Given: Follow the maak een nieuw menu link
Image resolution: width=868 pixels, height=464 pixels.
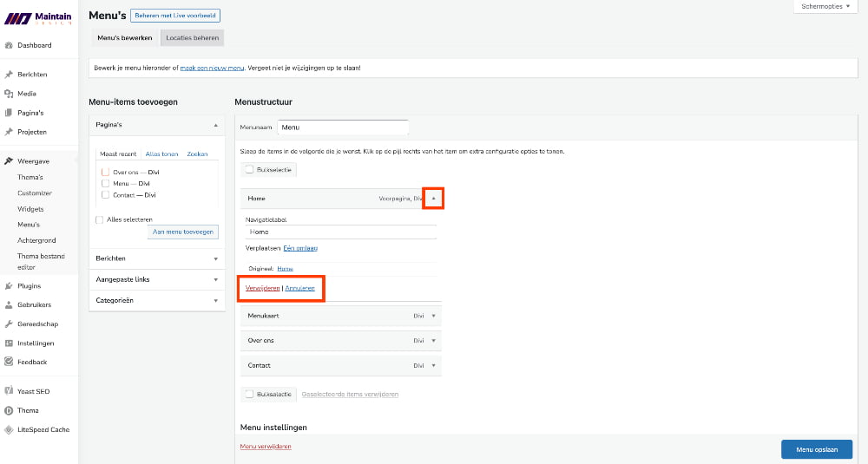Looking at the screenshot, I should (x=212, y=68).
